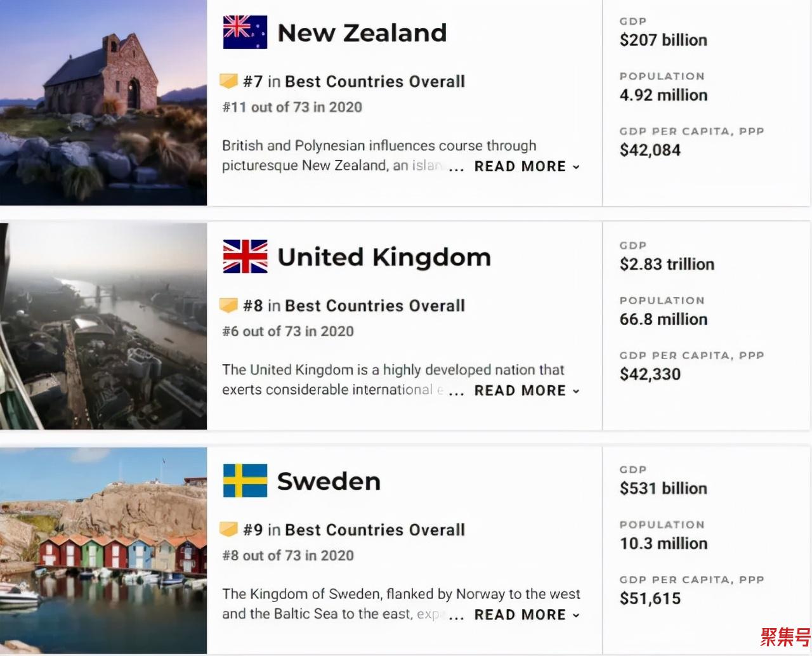Viewport: 812px width, 656px height.
Task: Click the New Zealand flag icon
Action: [245, 32]
